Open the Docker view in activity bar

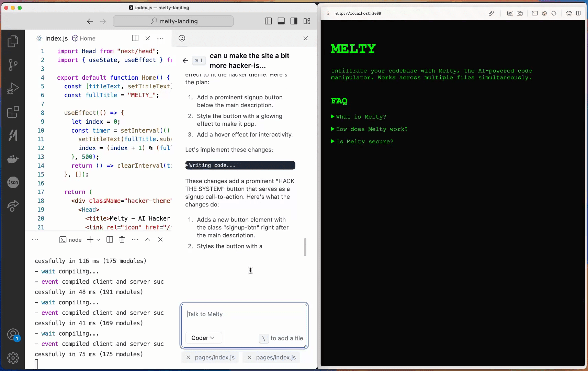tap(13, 159)
